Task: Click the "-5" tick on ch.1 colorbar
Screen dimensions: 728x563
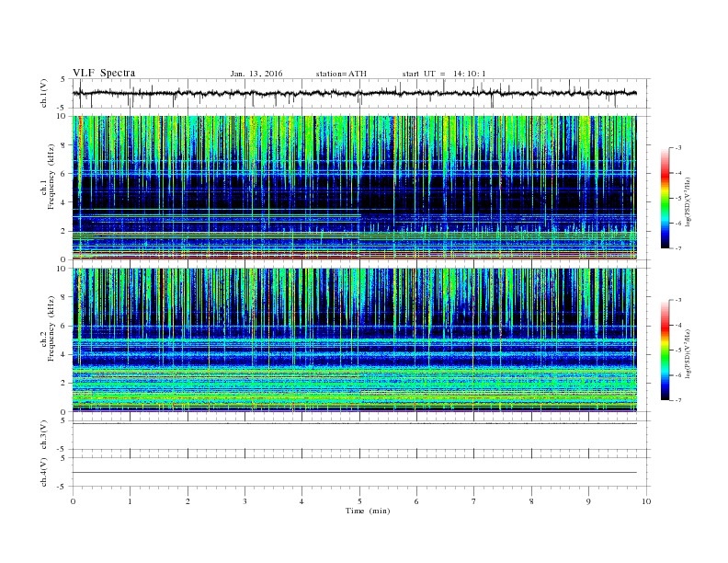Action: tap(678, 198)
